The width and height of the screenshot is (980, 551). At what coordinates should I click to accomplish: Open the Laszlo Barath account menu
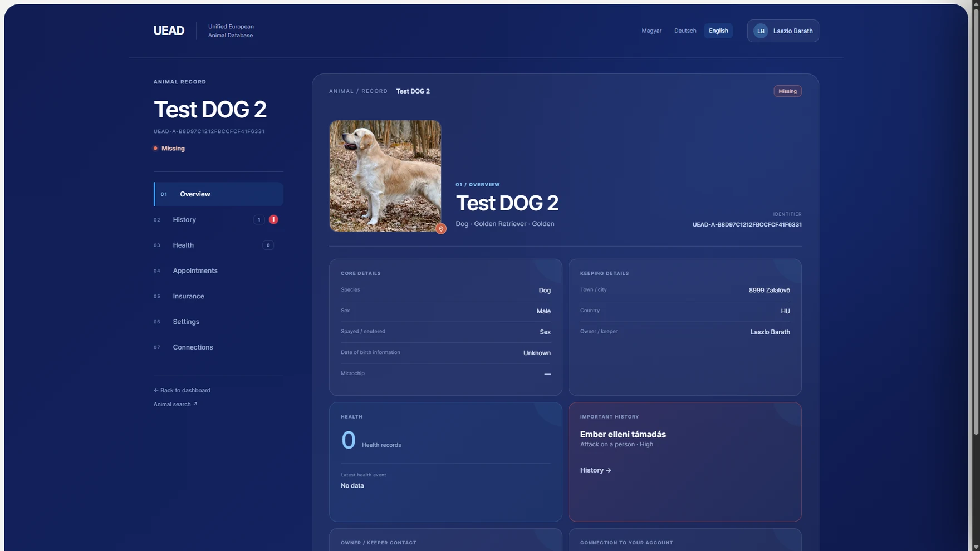[783, 31]
